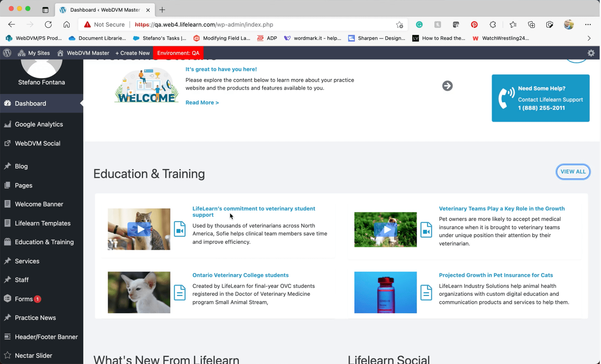Image resolution: width=601 pixels, height=364 pixels.
Task: Open LifeLearn's commitment to veterinary student support
Action: pyautogui.click(x=254, y=212)
